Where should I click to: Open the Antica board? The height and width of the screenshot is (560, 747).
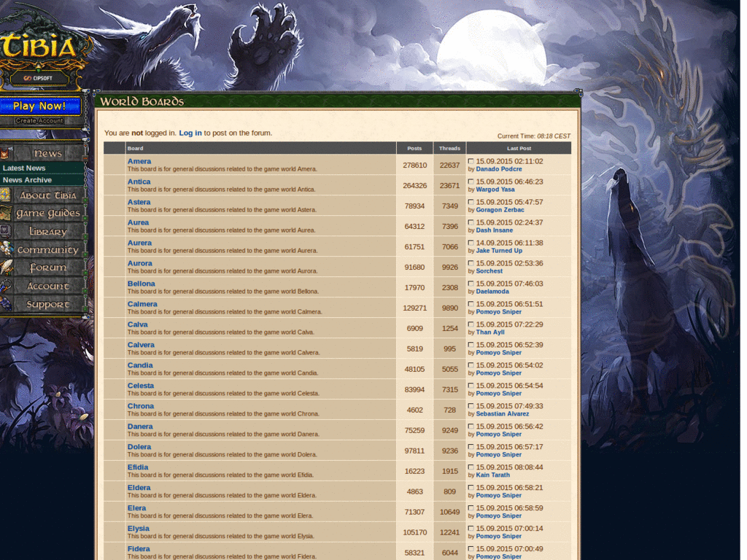[139, 182]
